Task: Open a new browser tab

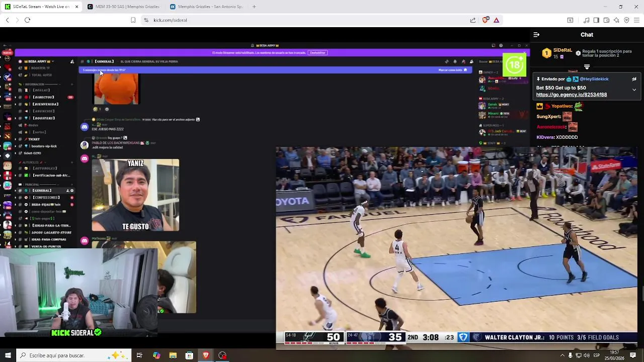Action: click(x=254, y=7)
